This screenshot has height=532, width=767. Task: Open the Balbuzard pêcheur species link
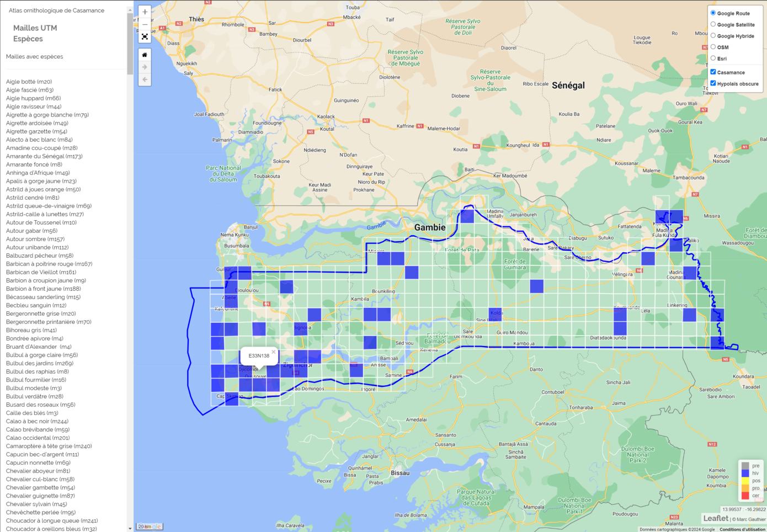(40, 256)
